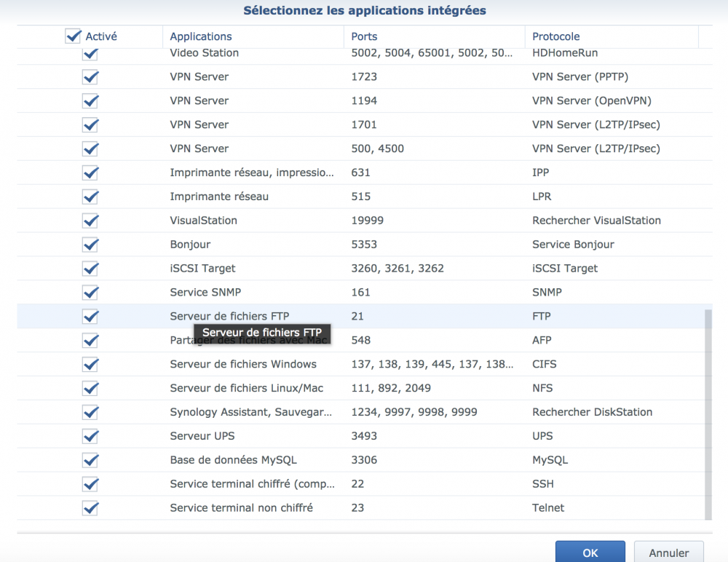This screenshot has width=728, height=562.
Task: Uncheck the Base de données MySQL checkbox
Action: pyautogui.click(x=90, y=460)
